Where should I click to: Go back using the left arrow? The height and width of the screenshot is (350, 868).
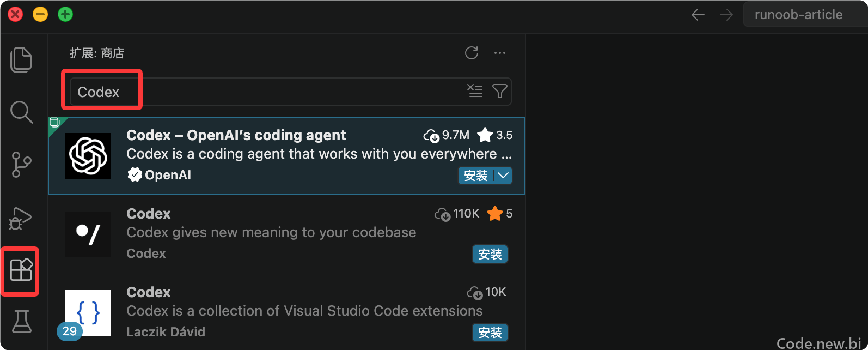pos(698,15)
